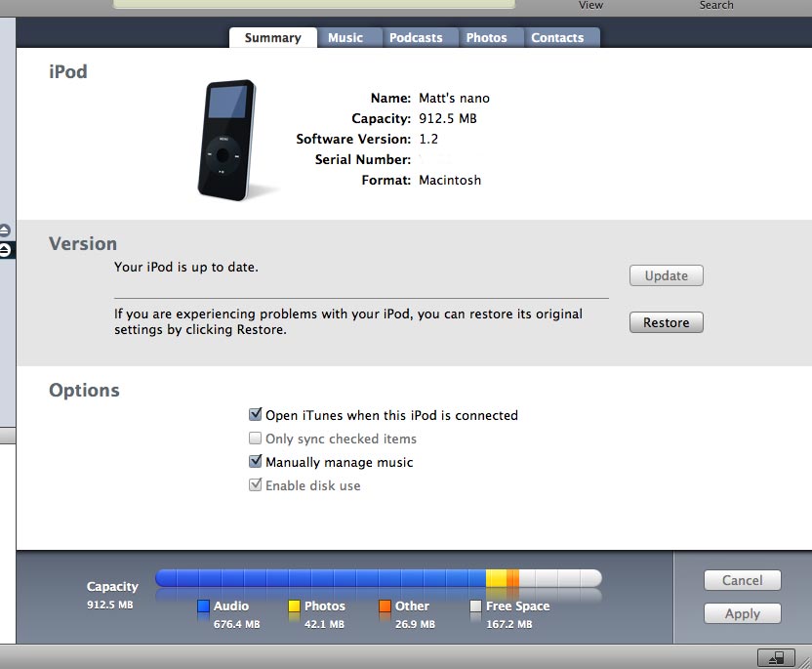The image size is (812, 669).
Task: Uncheck Open iTunes when this iPod is connected
Action: tap(256, 414)
